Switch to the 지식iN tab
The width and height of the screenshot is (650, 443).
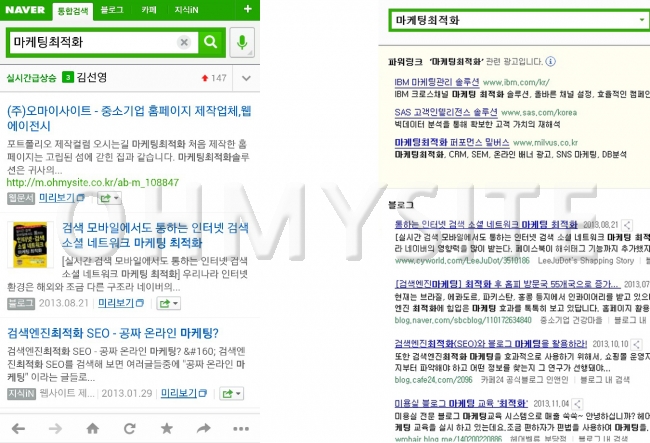coord(186,10)
